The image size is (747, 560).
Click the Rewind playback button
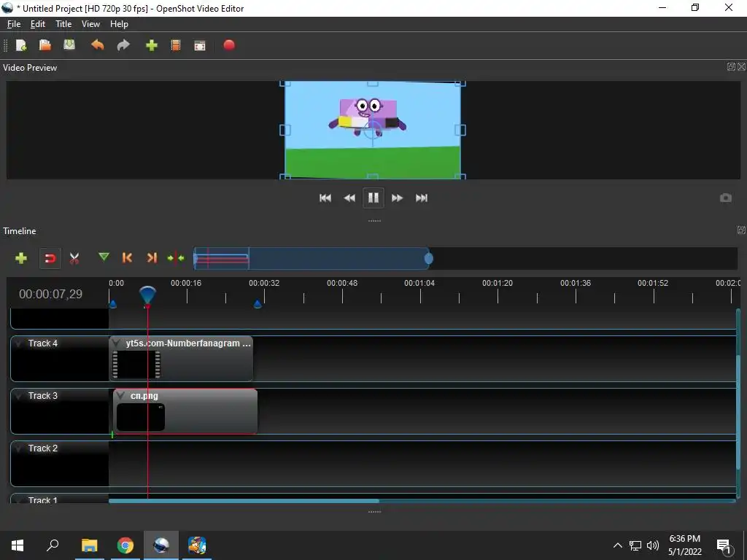[x=349, y=198]
